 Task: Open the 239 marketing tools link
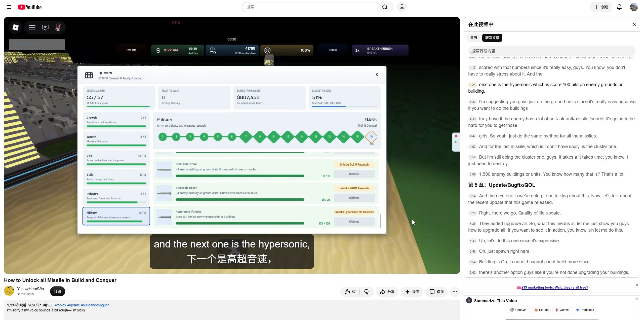[x=554, y=288]
